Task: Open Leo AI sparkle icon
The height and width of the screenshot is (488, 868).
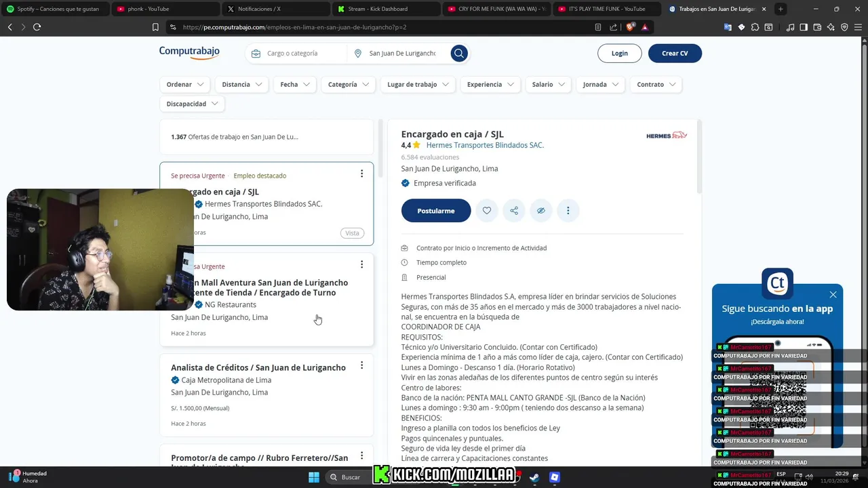Action: point(831,27)
